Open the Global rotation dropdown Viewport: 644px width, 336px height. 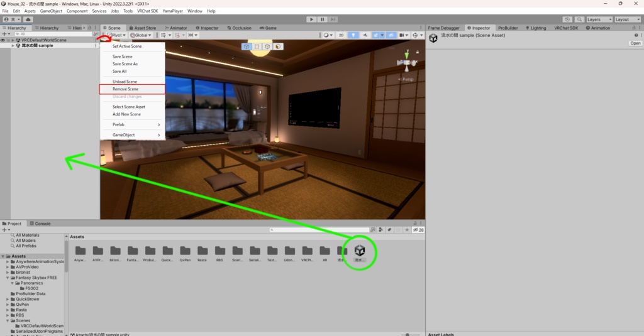click(140, 35)
